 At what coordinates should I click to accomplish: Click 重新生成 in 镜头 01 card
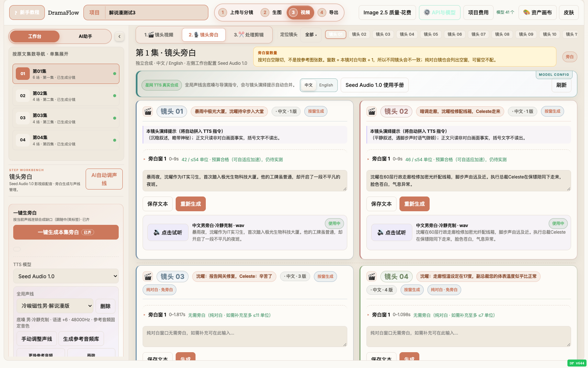click(191, 204)
